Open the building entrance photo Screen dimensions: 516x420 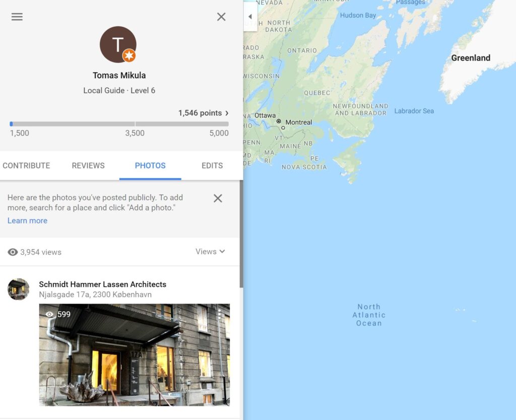[134, 355]
